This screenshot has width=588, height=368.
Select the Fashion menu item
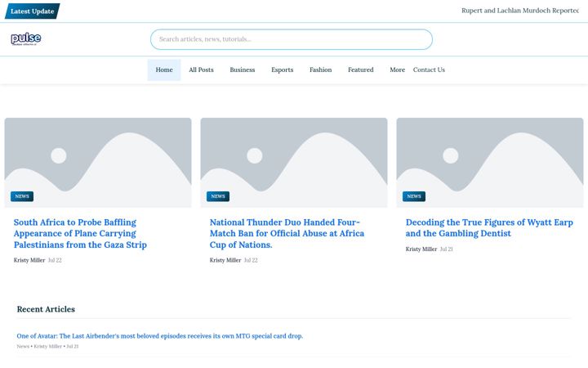tap(321, 70)
